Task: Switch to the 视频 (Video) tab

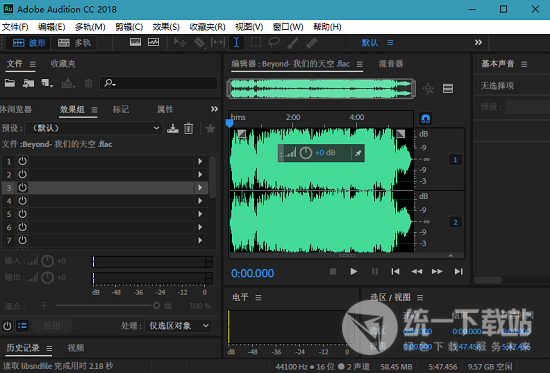Action: [76, 348]
